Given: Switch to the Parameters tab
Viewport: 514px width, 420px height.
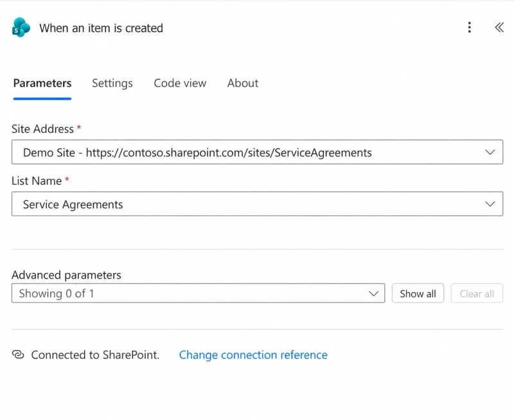Looking at the screenshot, I should (x=42, y=83).
